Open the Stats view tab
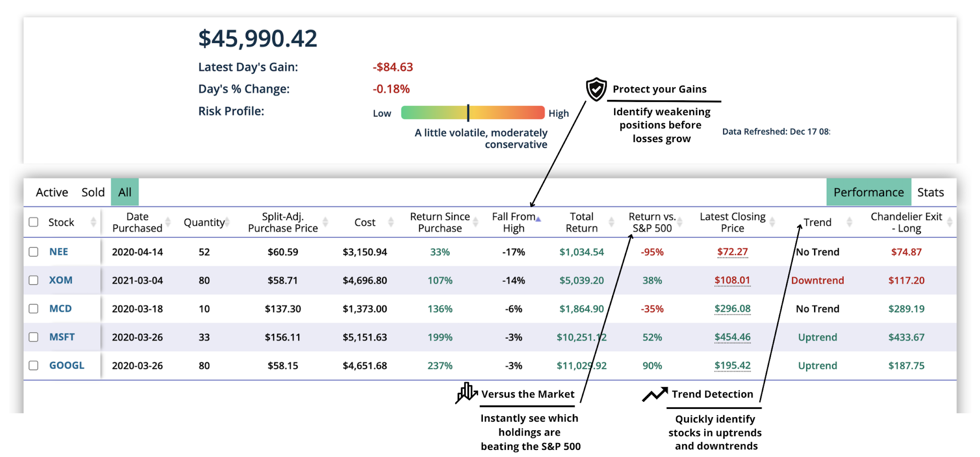 click(930, 192)
